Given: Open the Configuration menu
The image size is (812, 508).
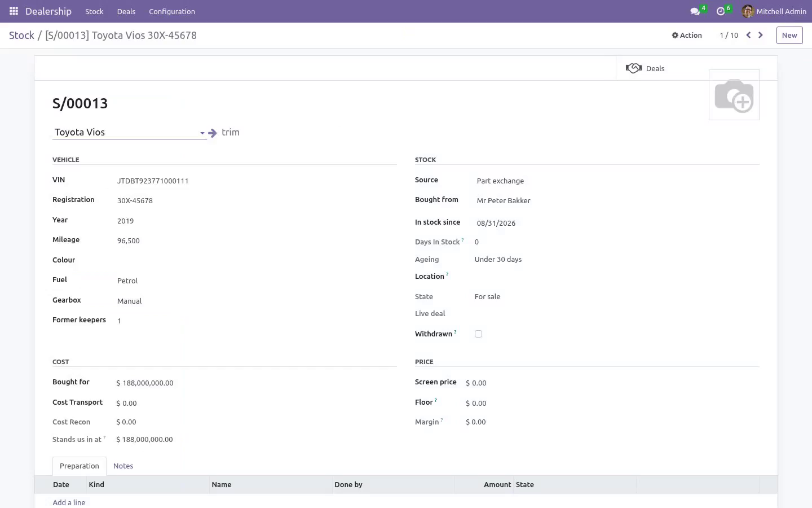Looking at the screenshot, I should click(172, 11).
